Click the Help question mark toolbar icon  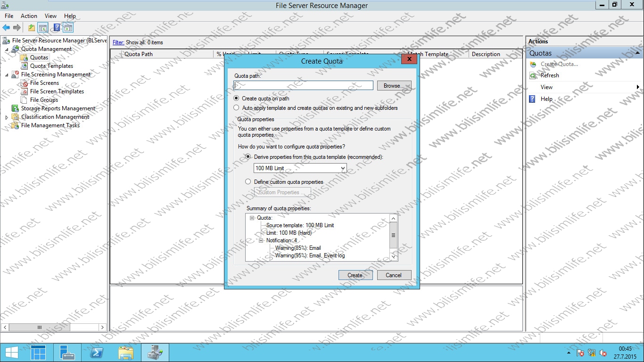click(57, 28)
